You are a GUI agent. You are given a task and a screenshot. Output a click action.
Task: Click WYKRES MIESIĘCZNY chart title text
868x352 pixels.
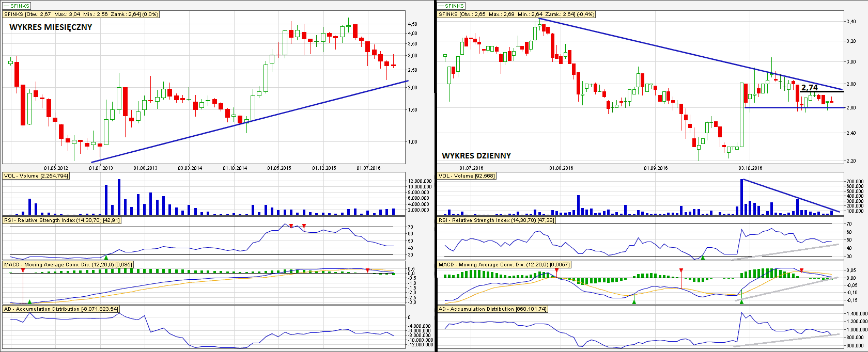click(51, 27)
